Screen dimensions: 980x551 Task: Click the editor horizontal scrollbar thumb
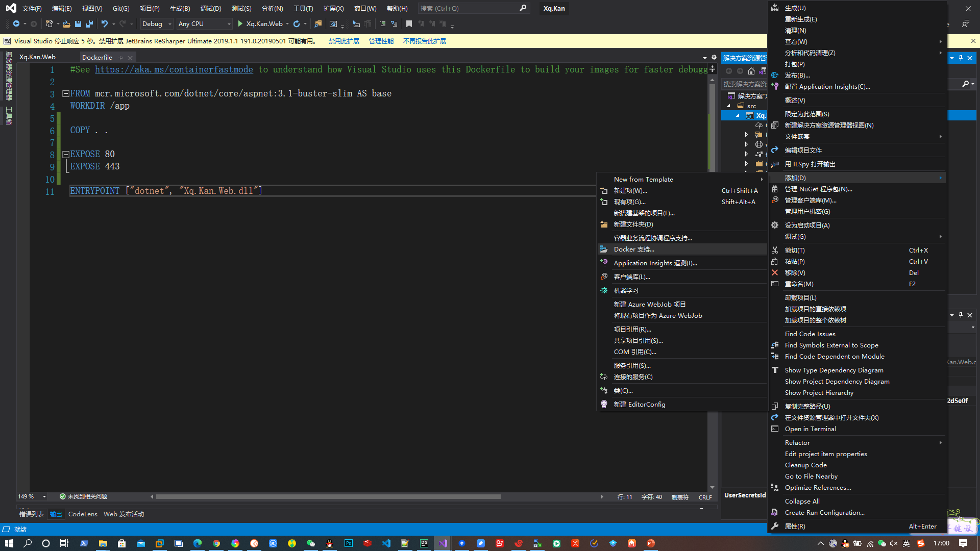point(328,496)
